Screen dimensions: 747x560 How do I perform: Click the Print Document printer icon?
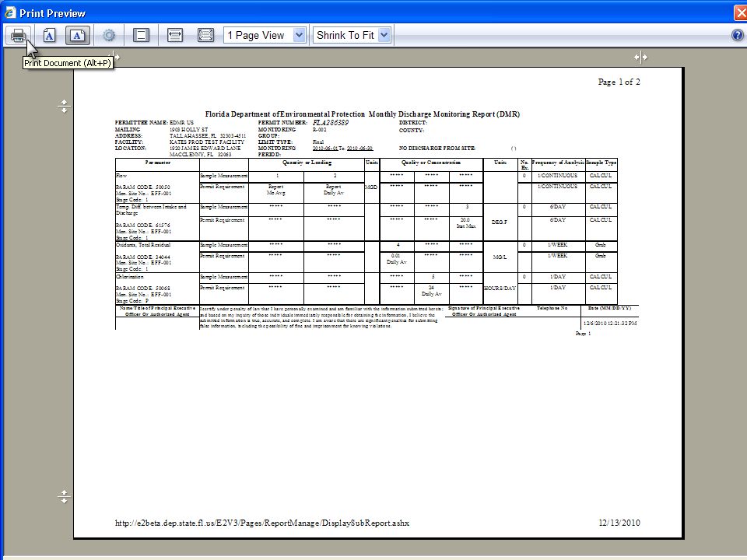[x=18, y=35]
